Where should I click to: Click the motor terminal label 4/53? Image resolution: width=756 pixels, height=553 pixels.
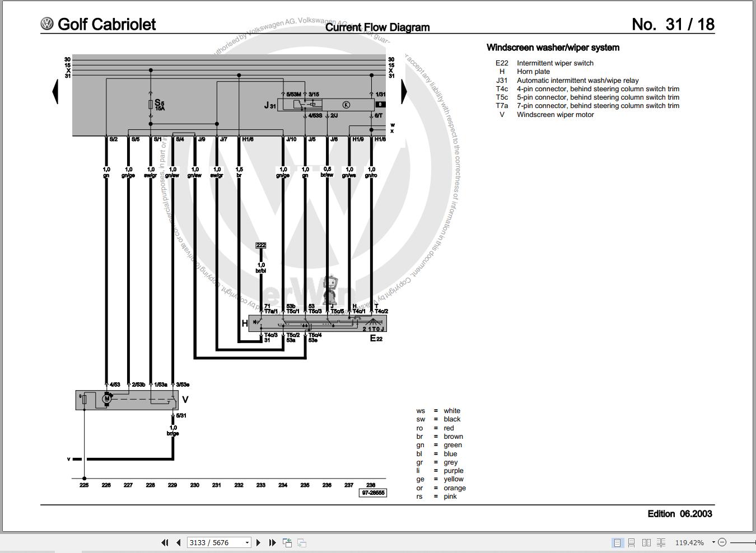coord(115,385)
